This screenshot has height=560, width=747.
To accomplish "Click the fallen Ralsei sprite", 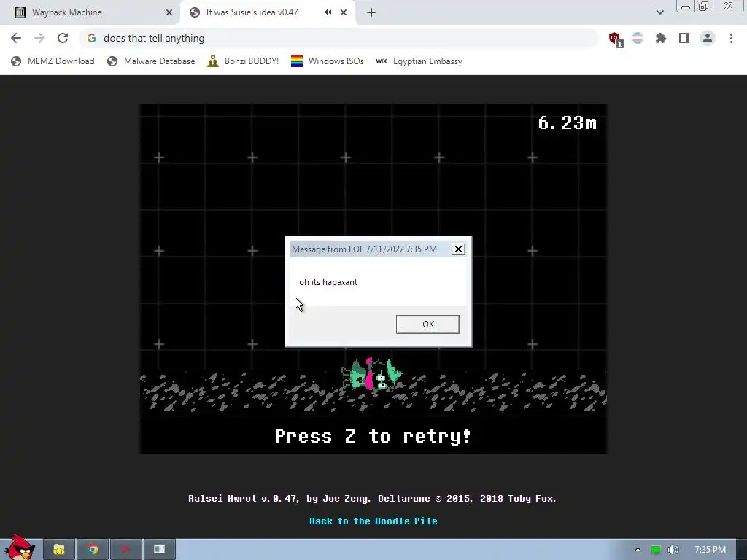I will click(x=371, y=374).
